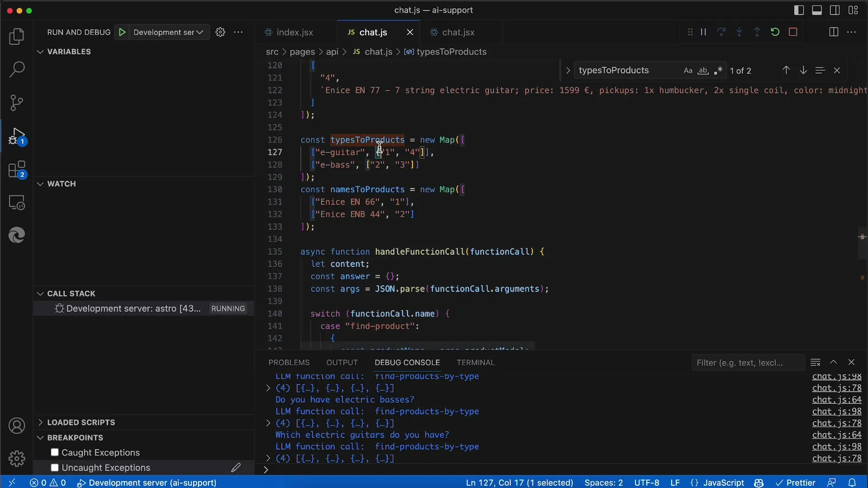Screen dimensions: 868x488
Task: Toggle Match Case in find widget
Action: pyautogui.click(x=688, y=71)
